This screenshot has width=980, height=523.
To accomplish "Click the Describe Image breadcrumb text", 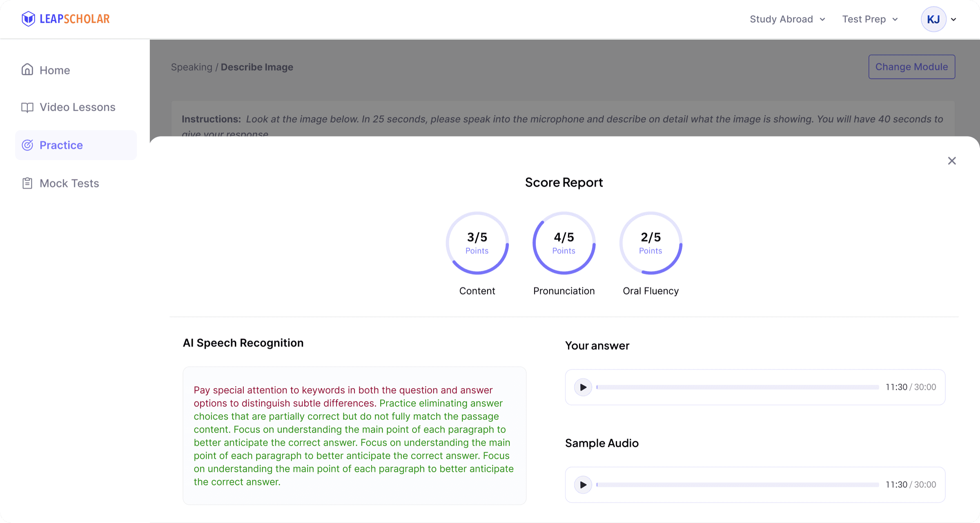I will [x=257, y=67].
